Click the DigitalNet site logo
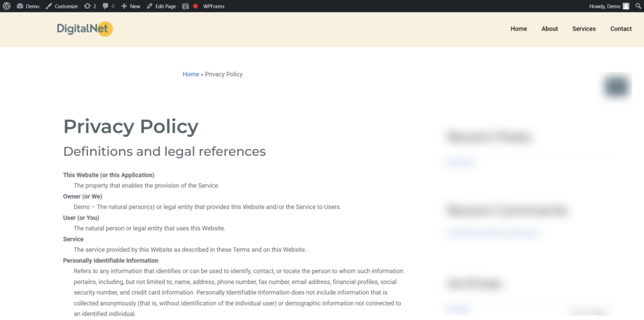The height and width of the screenshot is (320, 644). [x=85, y=29]
